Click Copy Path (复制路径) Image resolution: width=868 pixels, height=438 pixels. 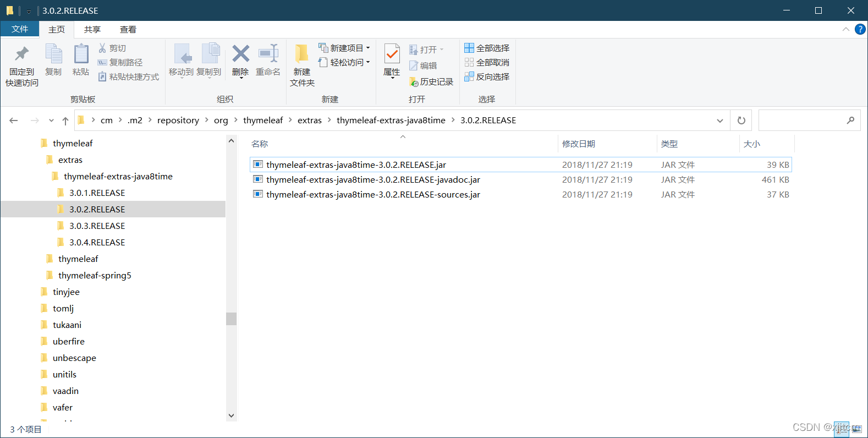(x=120, y=62)
